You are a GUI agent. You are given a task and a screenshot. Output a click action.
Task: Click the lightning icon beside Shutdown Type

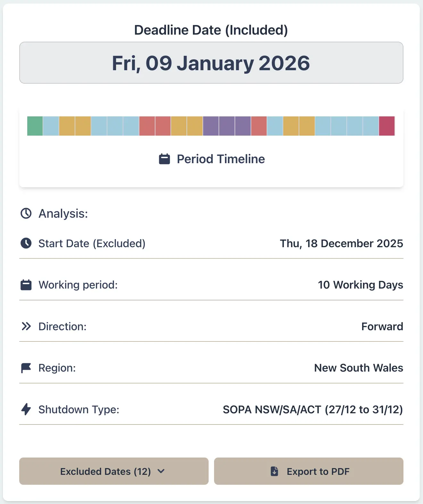[26, 409]
